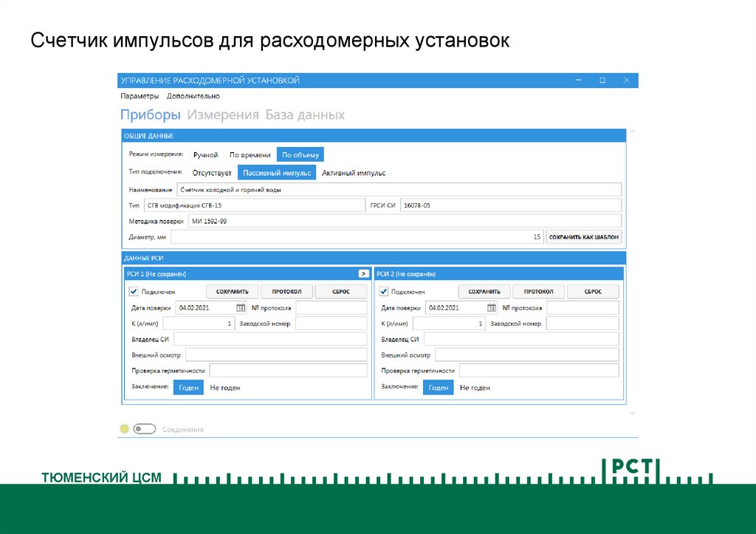The image size is (756, 534).
Task: Switch to the База данных tab
Action: (305, 115)
